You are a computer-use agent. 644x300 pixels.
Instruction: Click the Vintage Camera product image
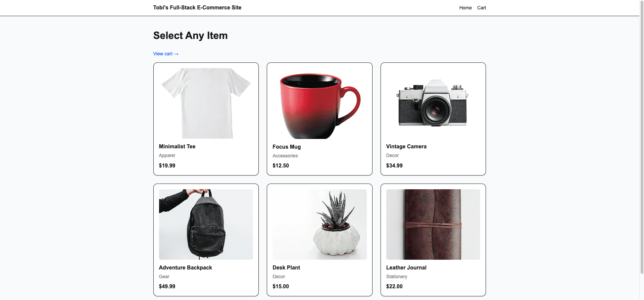coord(433,102)
